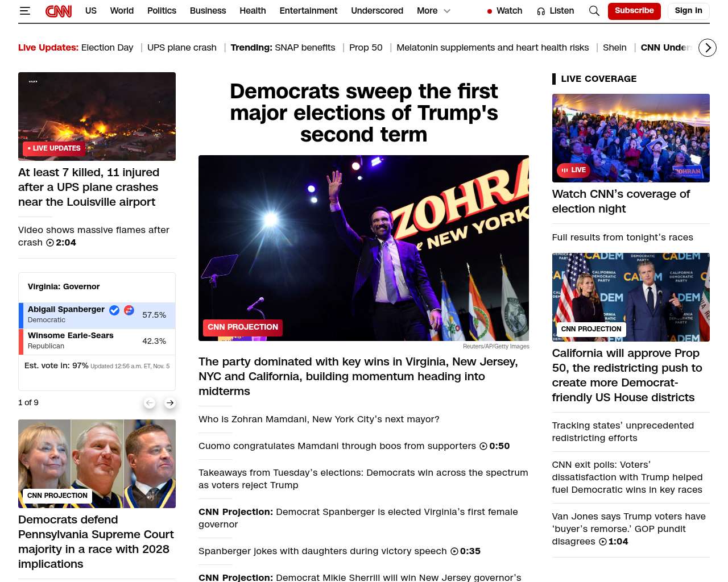Open the Health section

(253, 11)
